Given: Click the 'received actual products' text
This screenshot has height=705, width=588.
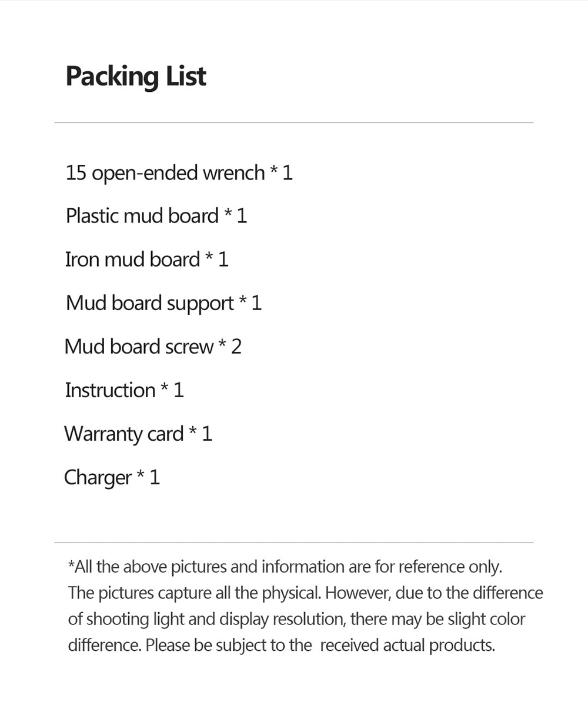Looking at the screenshot, I should 407,646.
